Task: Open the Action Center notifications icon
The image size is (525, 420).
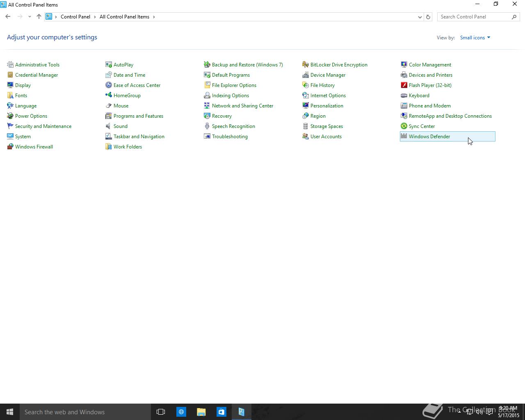Action: click(489, 412)
